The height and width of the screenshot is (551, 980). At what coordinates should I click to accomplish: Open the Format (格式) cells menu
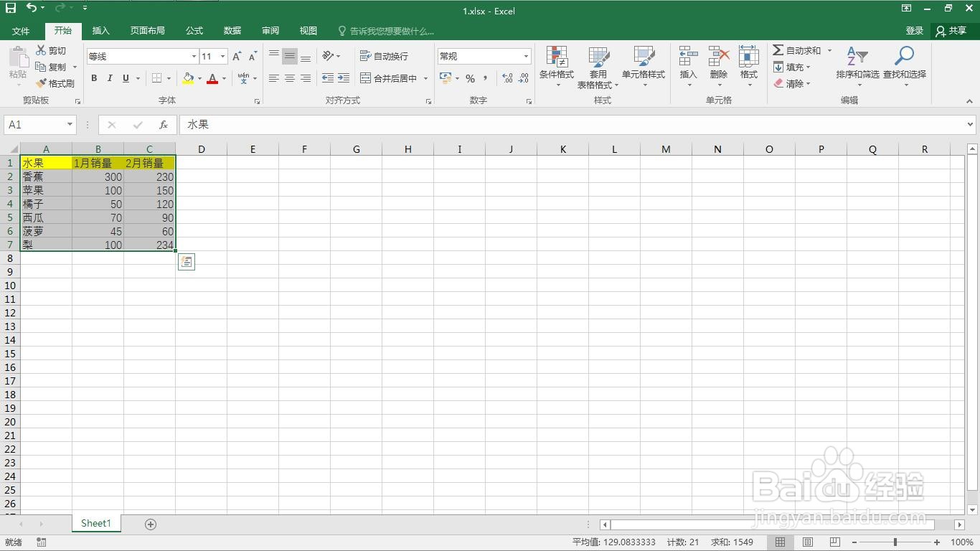pyautogui.click(x=748, y=66)
